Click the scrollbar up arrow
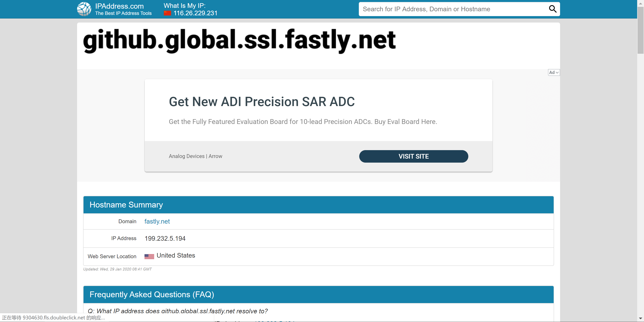 (641, 3)
